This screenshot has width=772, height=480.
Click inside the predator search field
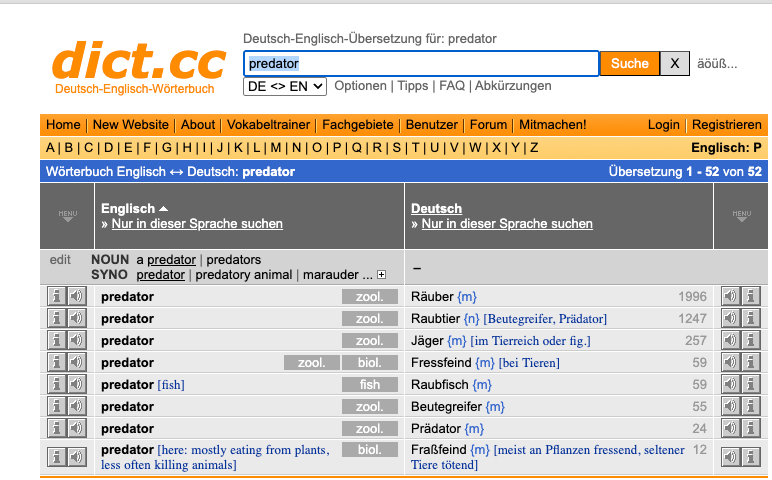point(420,63)
